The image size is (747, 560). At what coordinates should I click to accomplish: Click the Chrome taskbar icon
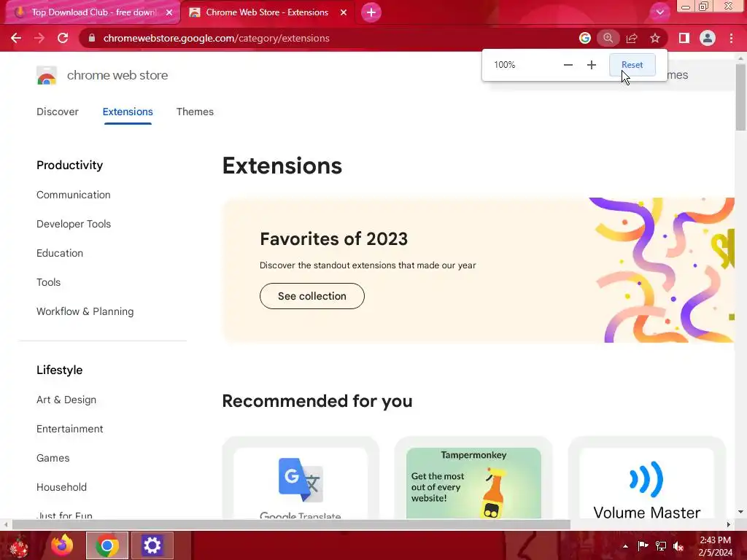pyautogui.click(x=107, y=545)
